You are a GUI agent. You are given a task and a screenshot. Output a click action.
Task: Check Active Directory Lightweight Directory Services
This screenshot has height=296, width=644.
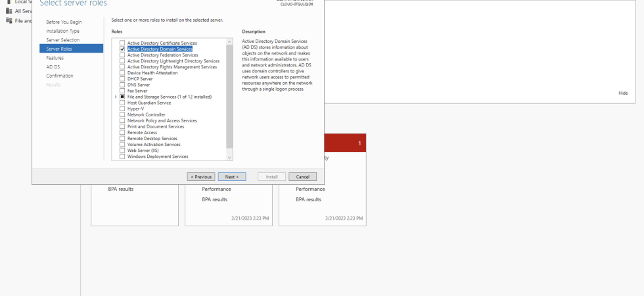(x=122, y=61)
